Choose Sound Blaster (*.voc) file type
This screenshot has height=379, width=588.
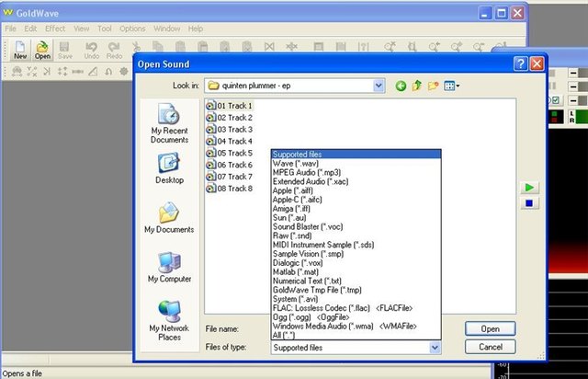(356, 226)
